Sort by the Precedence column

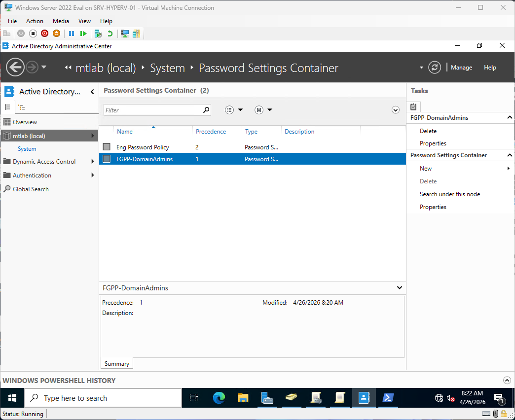point(211,131)
